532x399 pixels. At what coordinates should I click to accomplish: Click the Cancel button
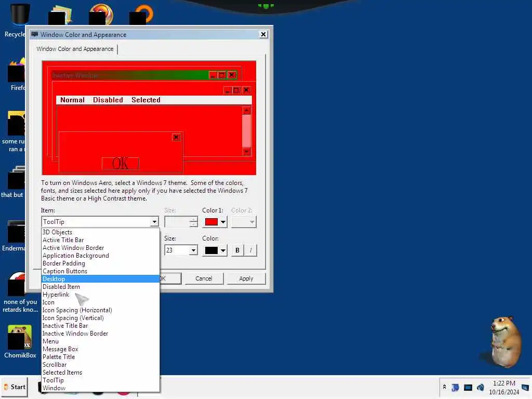point(204,278)
